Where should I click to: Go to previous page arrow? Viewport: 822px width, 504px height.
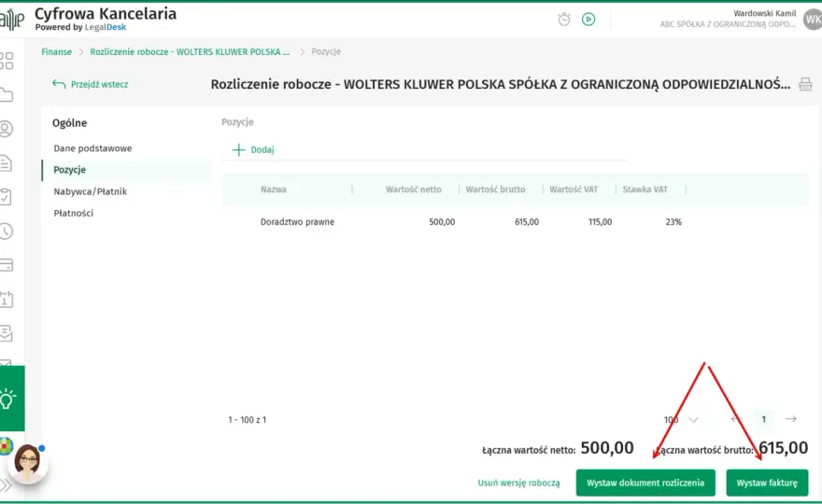pos(737,419)
